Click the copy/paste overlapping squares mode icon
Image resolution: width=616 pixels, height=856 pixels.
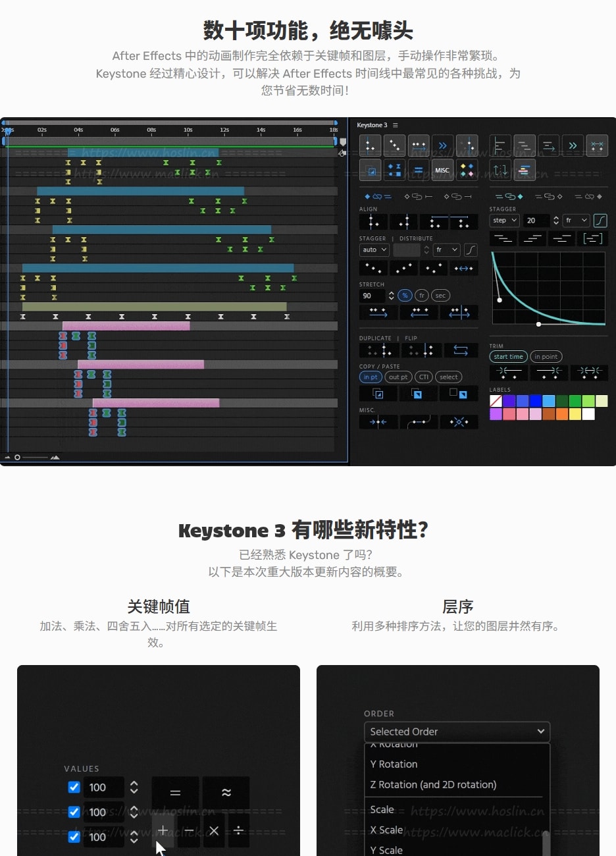tap(370, 170)
